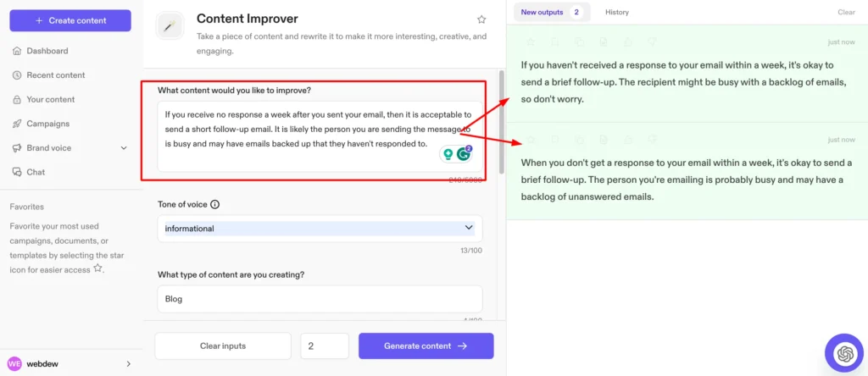Click the Clear inputs button
Image resolution: width=868 pixels, height=376 pixels.
[222, 346]
